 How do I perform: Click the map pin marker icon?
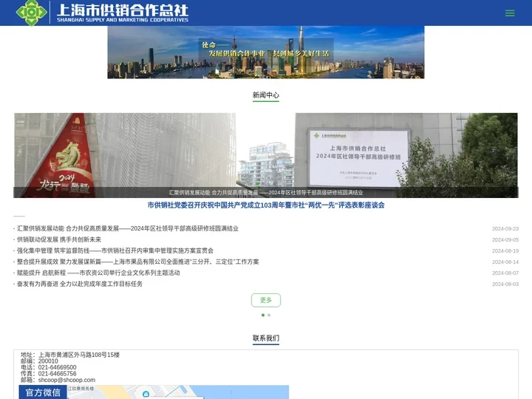[146, 394]
